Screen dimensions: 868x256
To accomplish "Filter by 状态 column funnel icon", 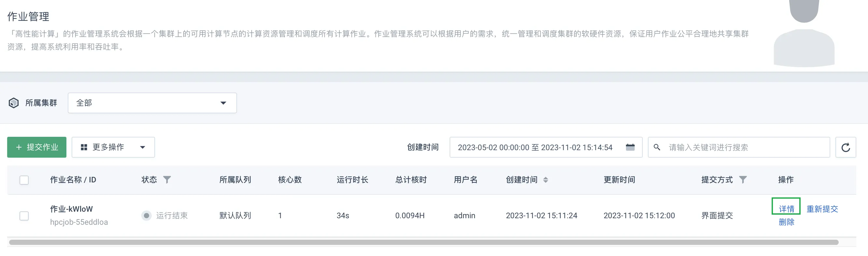I will [167, 180].
